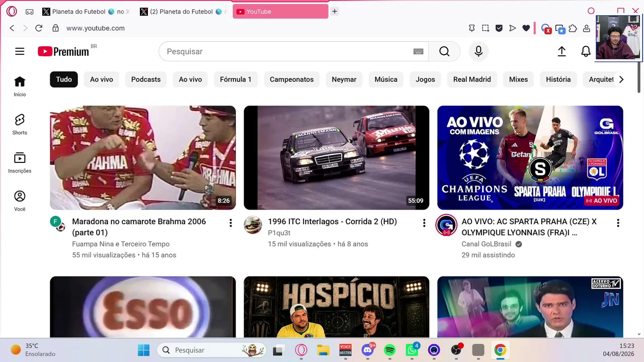This screenshot has width=644, height=362.
Task: Play the ITC Interlagos race car thumbnail
Action: click(x=337, y=157)
